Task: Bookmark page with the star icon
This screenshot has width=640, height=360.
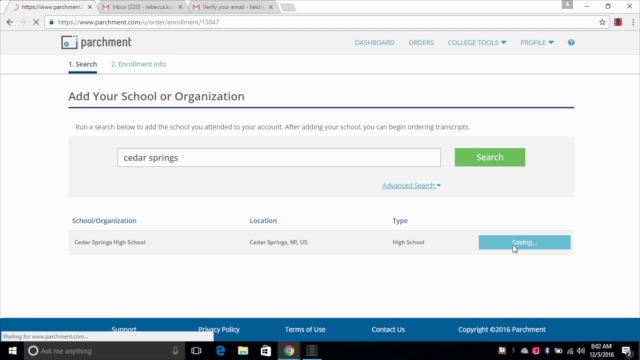Action: (602, 22)
